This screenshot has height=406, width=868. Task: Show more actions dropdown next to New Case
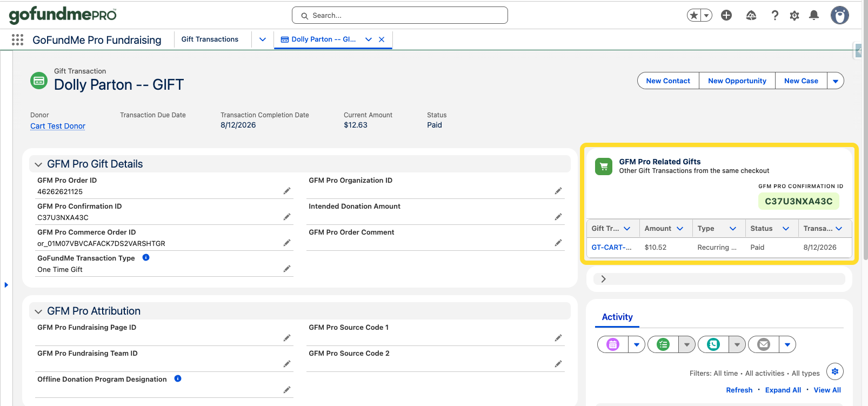[x=836, y=81]
